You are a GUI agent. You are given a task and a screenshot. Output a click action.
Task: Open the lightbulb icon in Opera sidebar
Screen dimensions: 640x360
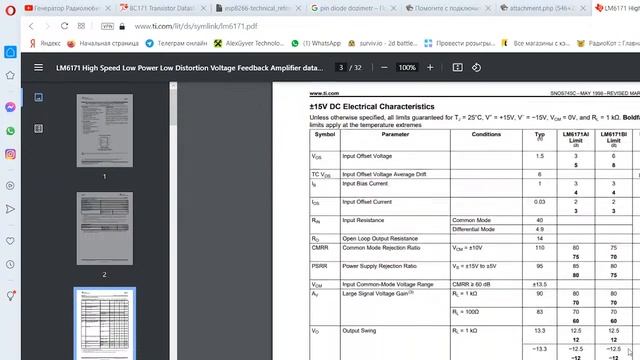click(11, 296)
